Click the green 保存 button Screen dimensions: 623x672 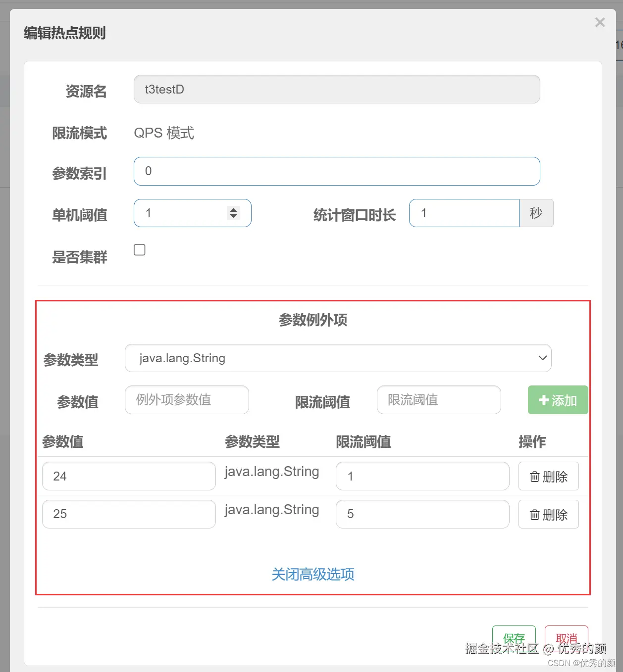[514, 638]
